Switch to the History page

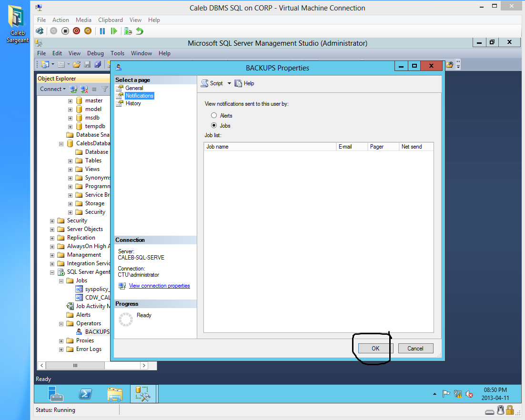133,103
